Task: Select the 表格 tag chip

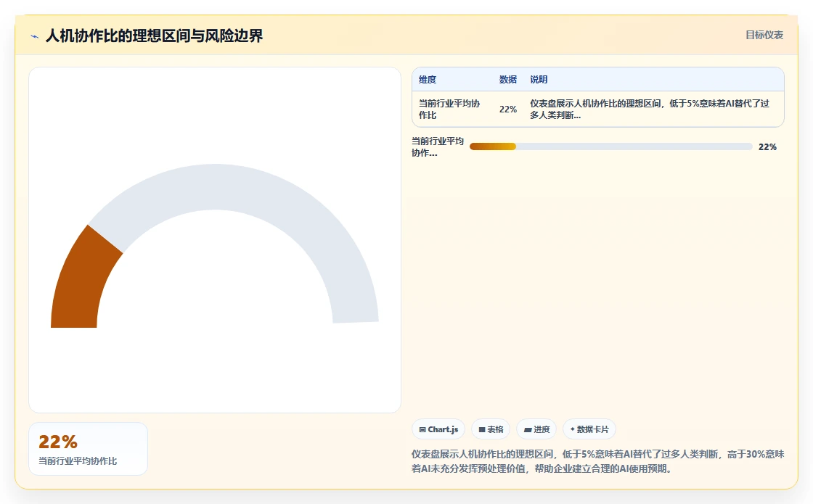Action: tap(491, 429)
